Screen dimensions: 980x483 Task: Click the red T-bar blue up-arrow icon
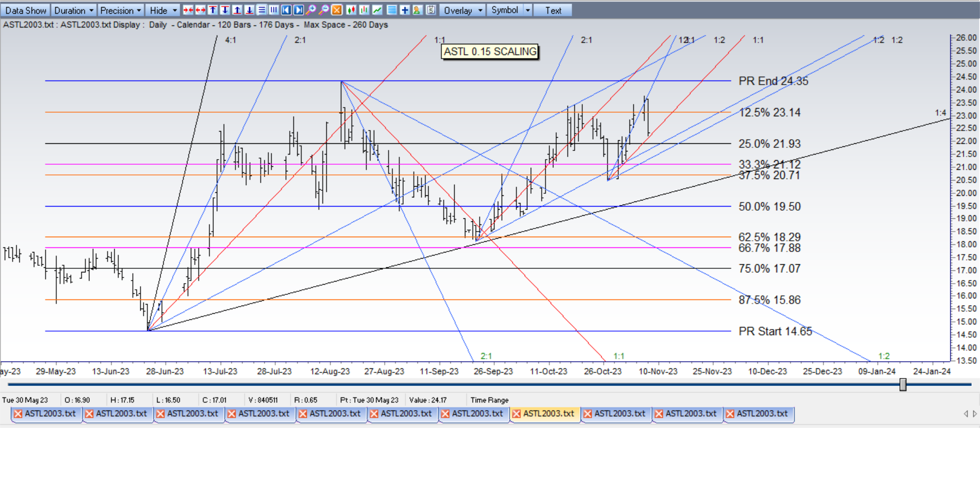[x=212, y=10]
